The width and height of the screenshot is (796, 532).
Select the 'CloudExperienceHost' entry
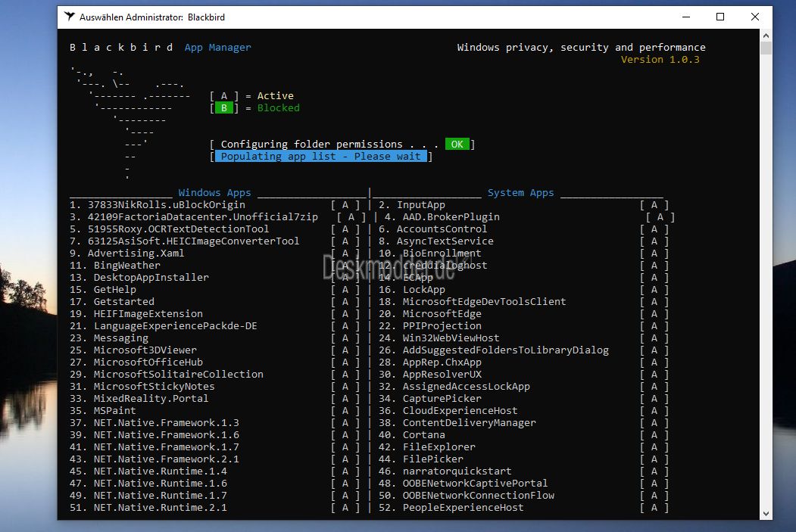[x=460, y=411]
